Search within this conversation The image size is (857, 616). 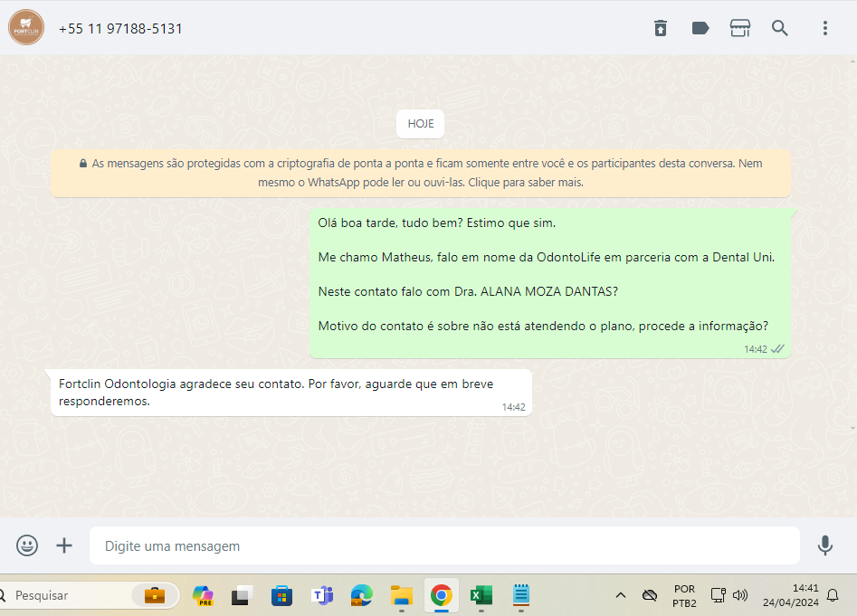click(780, 28)
